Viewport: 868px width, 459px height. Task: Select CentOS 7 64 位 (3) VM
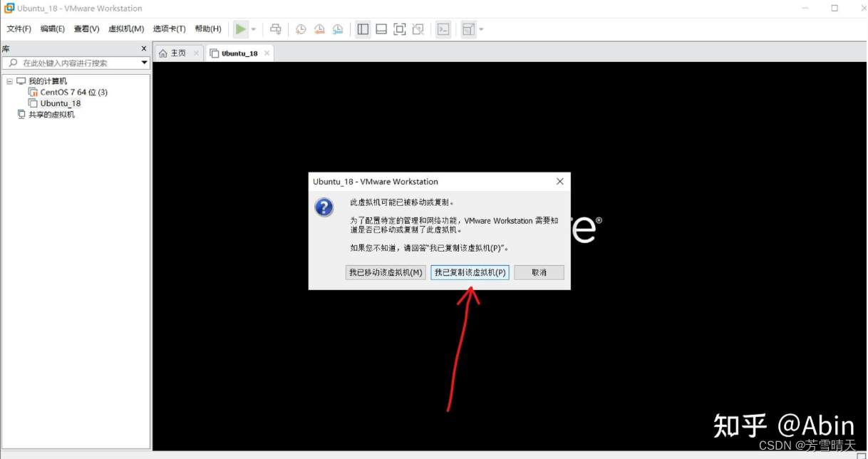coord(74,92)
